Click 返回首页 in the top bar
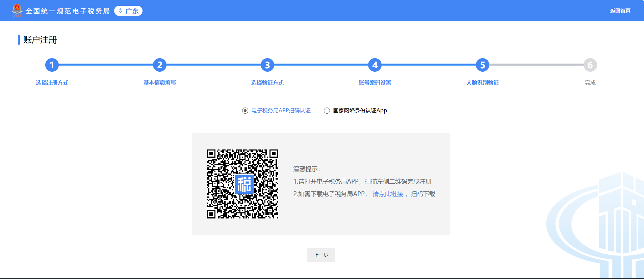The height and width of the screenshot is (279, 644). click(620, 11)
